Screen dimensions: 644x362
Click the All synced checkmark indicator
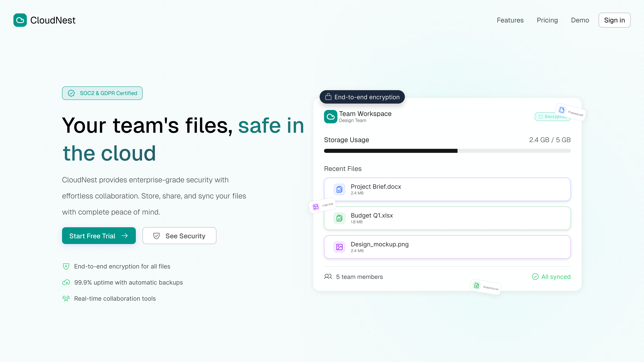pos(535,277)
